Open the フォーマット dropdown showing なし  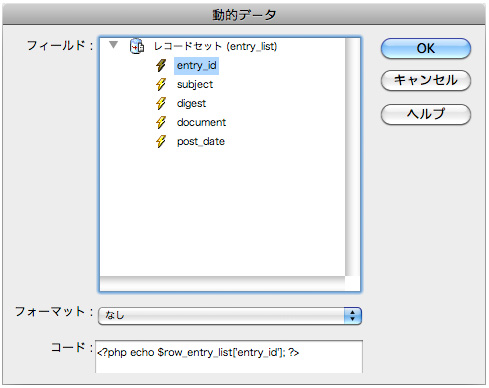(230, 316)
